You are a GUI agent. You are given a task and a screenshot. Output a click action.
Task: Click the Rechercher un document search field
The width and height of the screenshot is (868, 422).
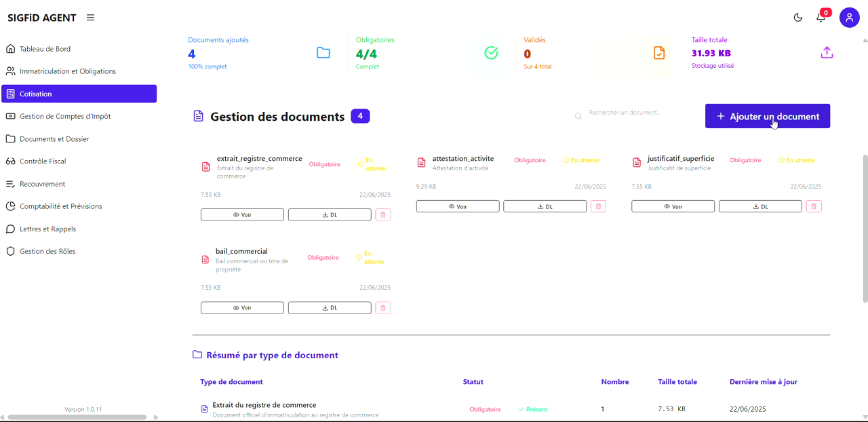click(624, 115)
